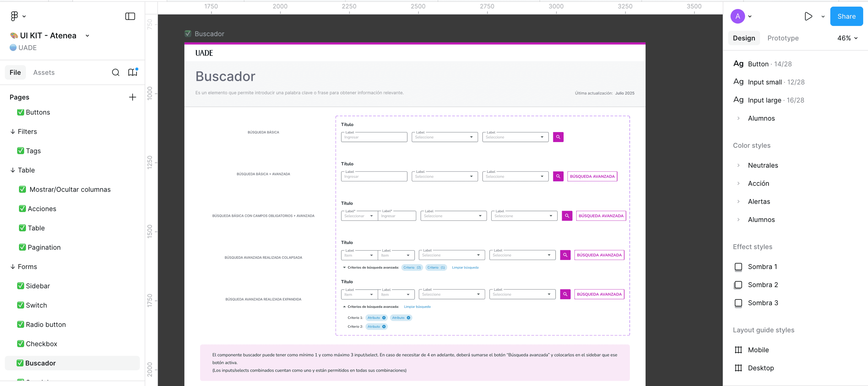Viewport: 868px width, 386px height.
Task: Click the first Búsqueda Avanzada button
Action: tap(592, 176)
